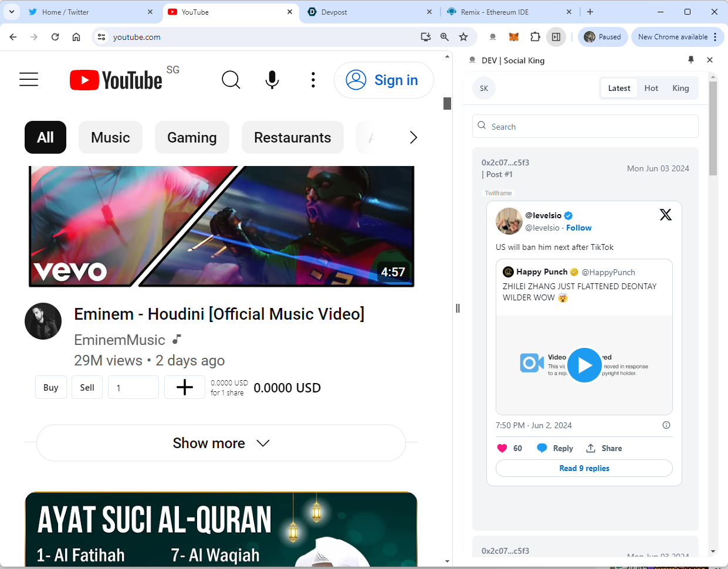This screenshot has height=569, width=728.
Task: Like the Happy Punch tweet
Action: click(x=503, y=448)
